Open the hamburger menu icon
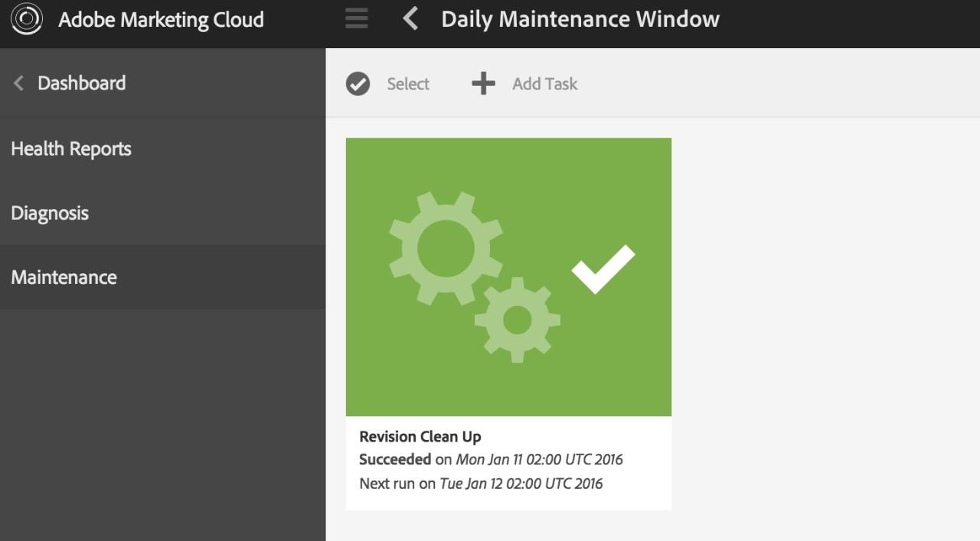This screenshot has width=980, height=541. click(x=357, y=18)
